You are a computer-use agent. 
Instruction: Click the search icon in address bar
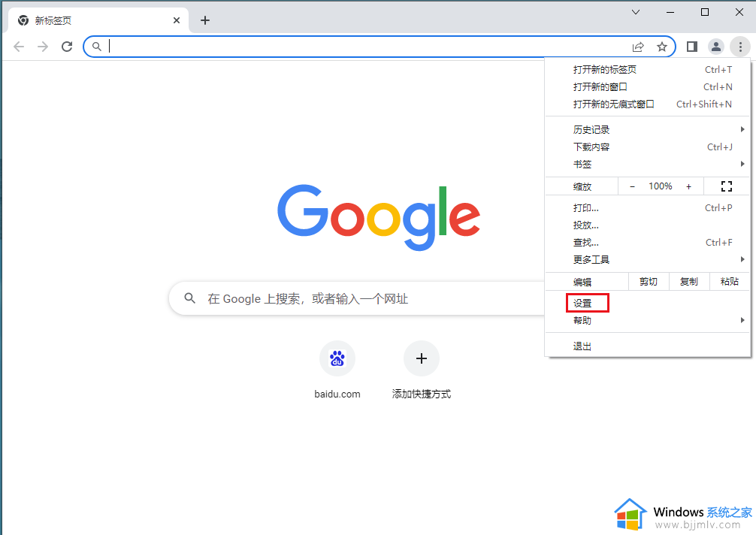(x=97, y=47)
